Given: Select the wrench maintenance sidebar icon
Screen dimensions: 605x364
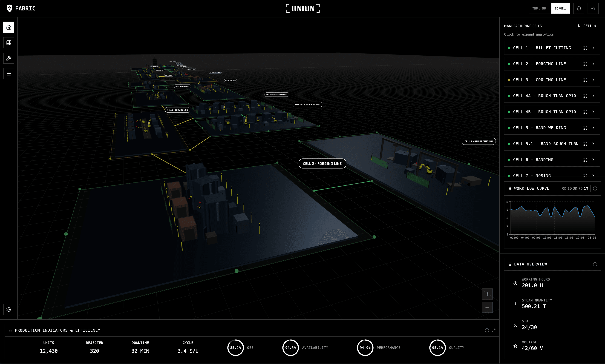Looking at the screenshot, I should tap(9, 58).
